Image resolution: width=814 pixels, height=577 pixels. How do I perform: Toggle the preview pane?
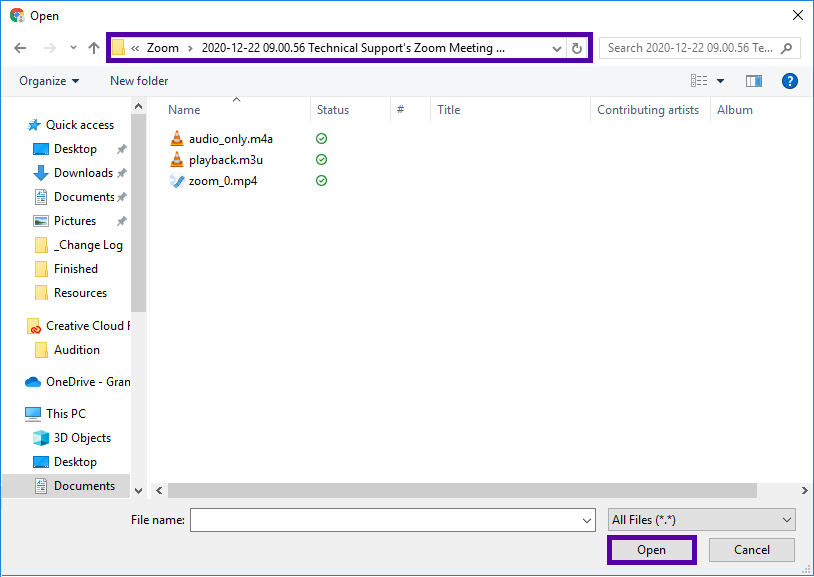click(754, 81)
